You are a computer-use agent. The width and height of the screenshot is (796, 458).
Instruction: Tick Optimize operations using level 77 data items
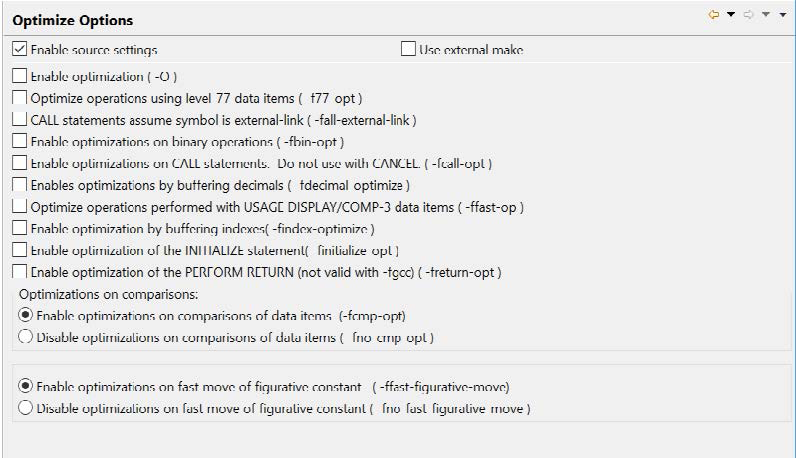click(x=20, y=98)
